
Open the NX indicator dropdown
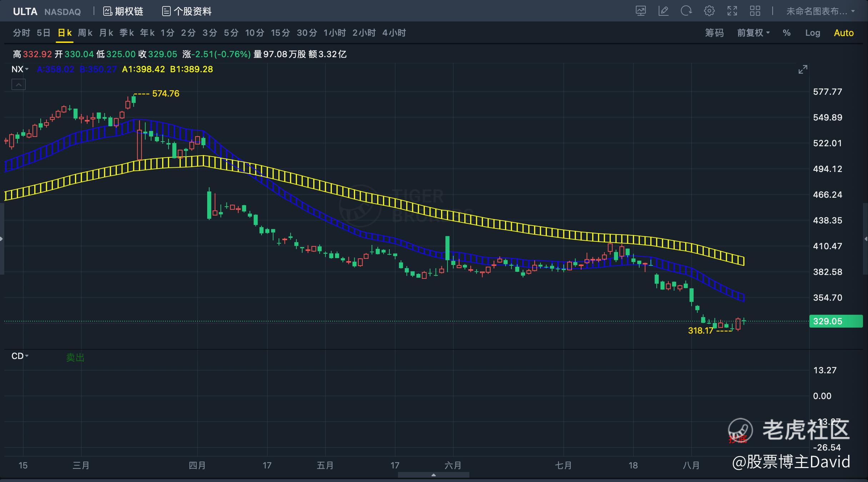20,69
